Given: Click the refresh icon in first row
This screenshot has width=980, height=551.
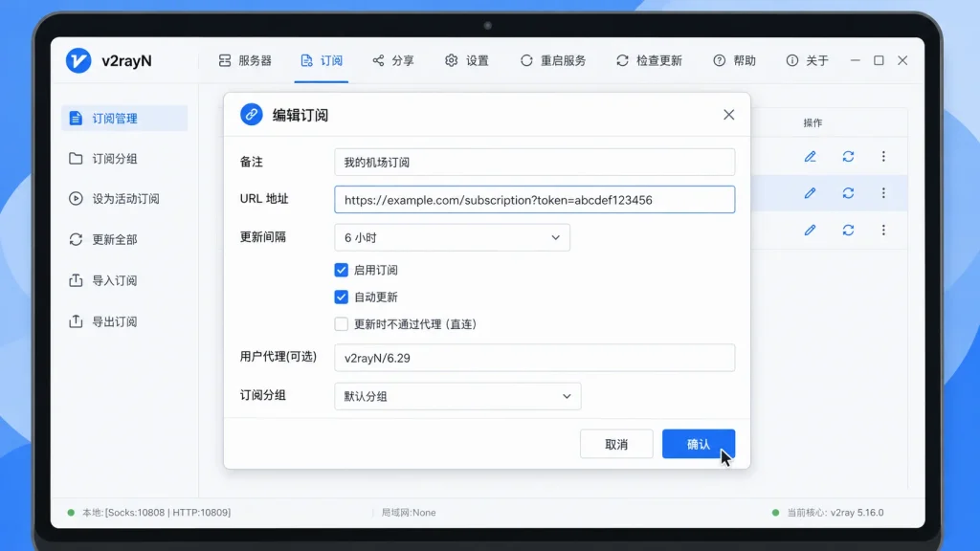Looking at the screenshot, I should [848, 156].
